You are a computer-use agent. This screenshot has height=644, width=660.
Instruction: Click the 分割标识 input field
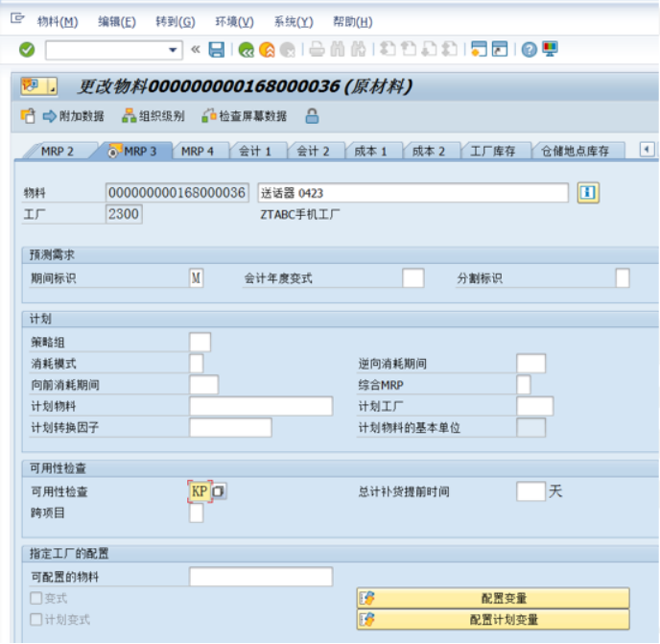pos(623,278)
